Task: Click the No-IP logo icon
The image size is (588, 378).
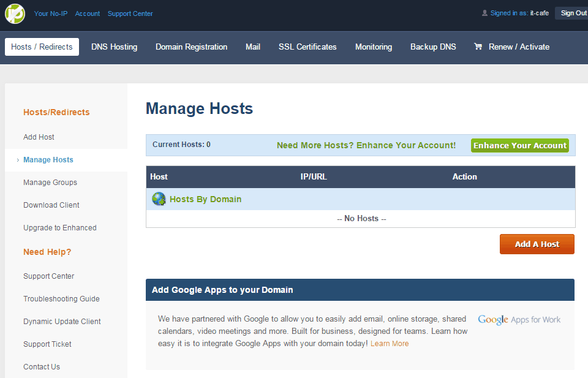Action: pyautogui.click(x=15, y=13)
